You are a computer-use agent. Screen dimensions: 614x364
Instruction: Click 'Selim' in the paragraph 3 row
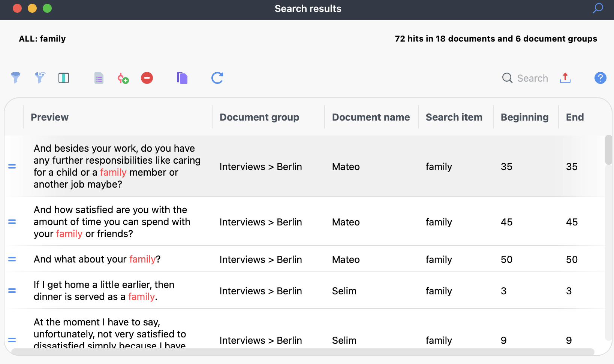click(344, 291)
